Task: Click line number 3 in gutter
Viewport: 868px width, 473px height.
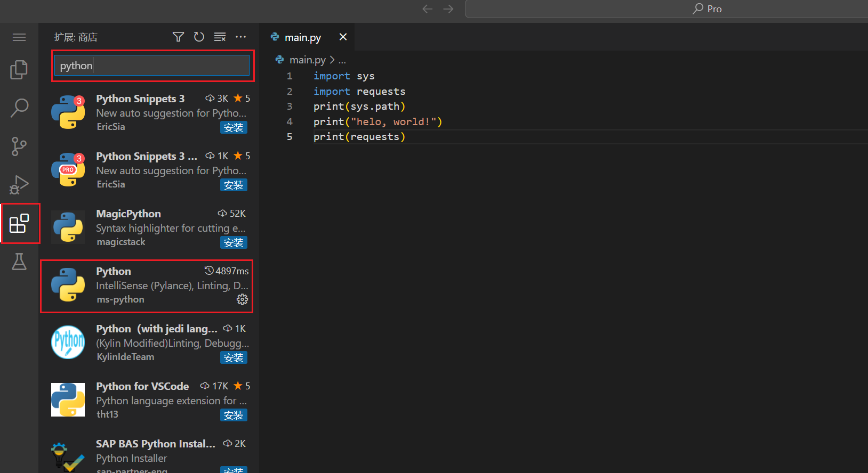Action: pos(290,107)
